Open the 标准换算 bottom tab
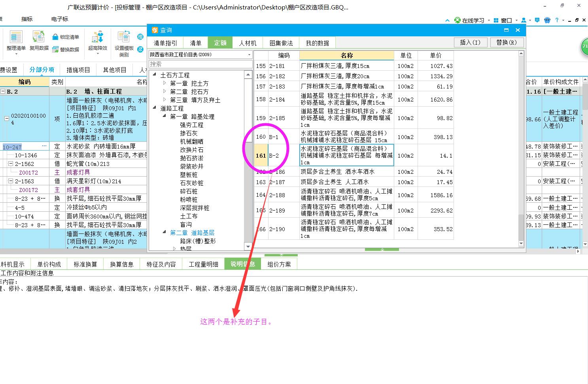This screenshot has width=588, height=384. click(x=85, y=264)
